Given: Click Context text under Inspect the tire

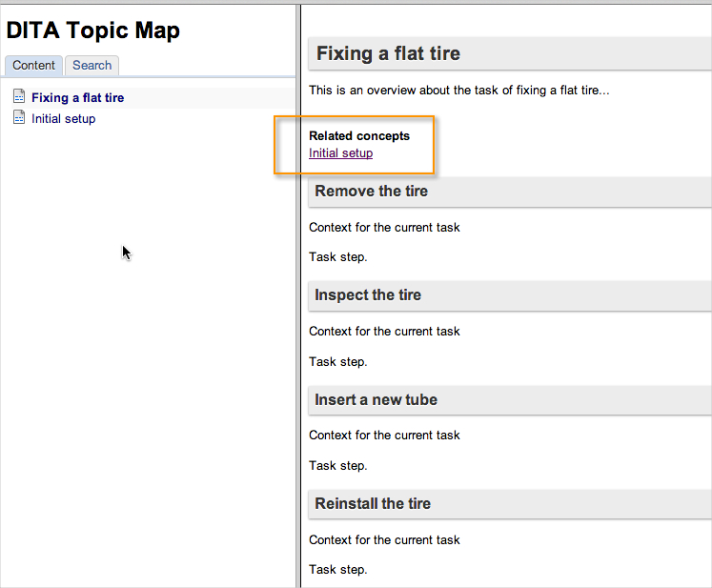Looking at the screenshot, I should [x=384, y=332].
